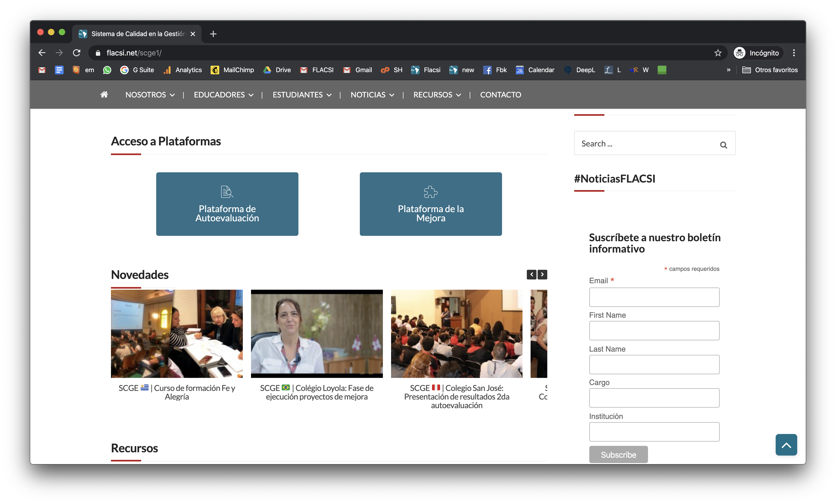Open Plataforma de Autoevaluación

pos(227,204)
